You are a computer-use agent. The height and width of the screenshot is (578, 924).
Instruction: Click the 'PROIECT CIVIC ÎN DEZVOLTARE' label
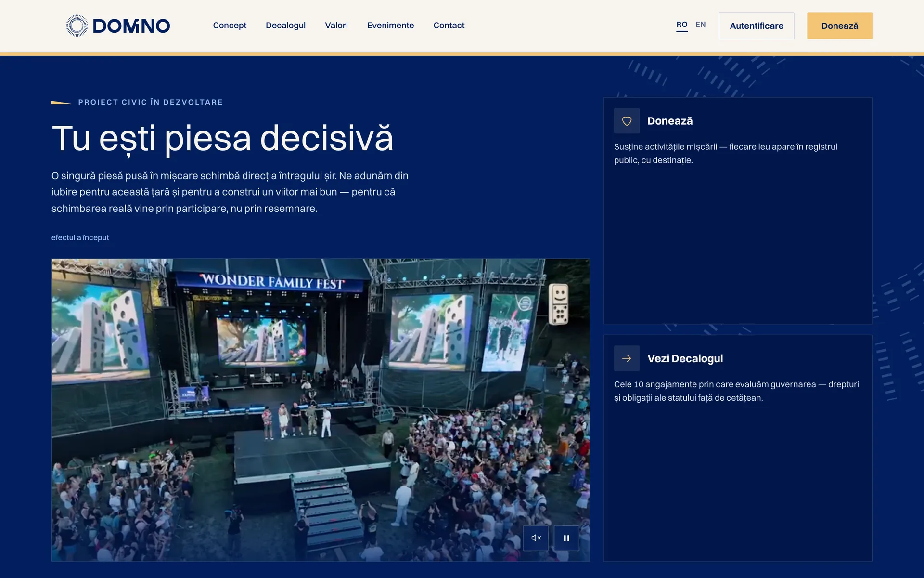151,102
